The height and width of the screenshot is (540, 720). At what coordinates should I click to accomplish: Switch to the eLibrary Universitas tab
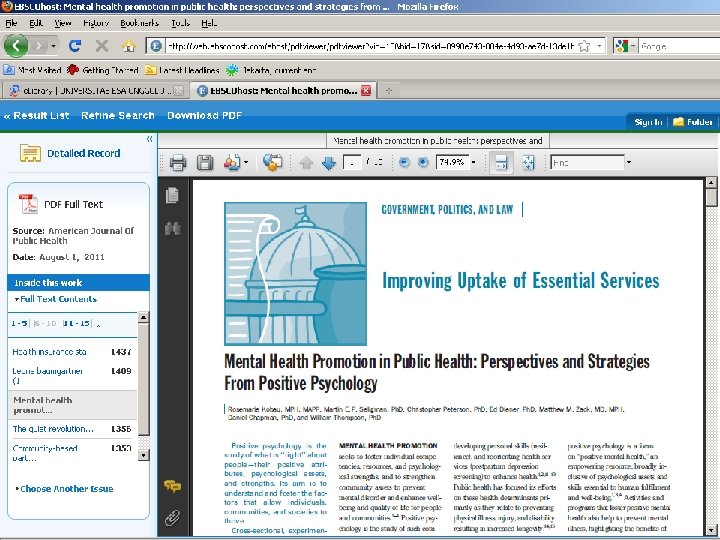[94, 91]
